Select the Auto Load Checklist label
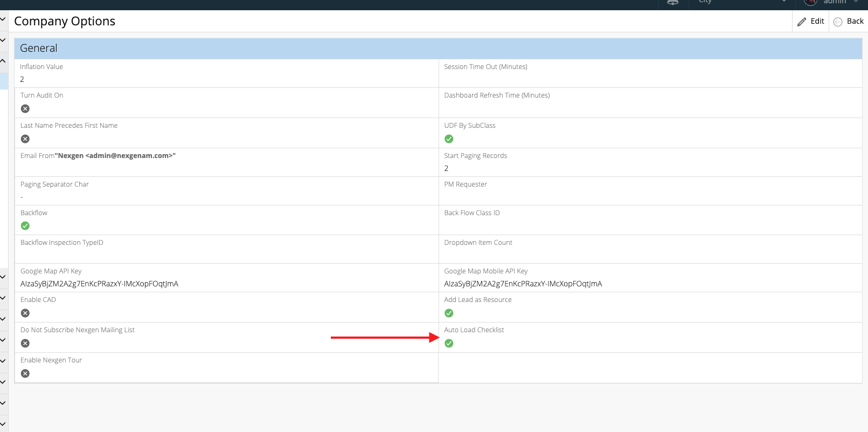Viewport: 868px width, 432px height. pyautogui.click(x=474, y=330)
